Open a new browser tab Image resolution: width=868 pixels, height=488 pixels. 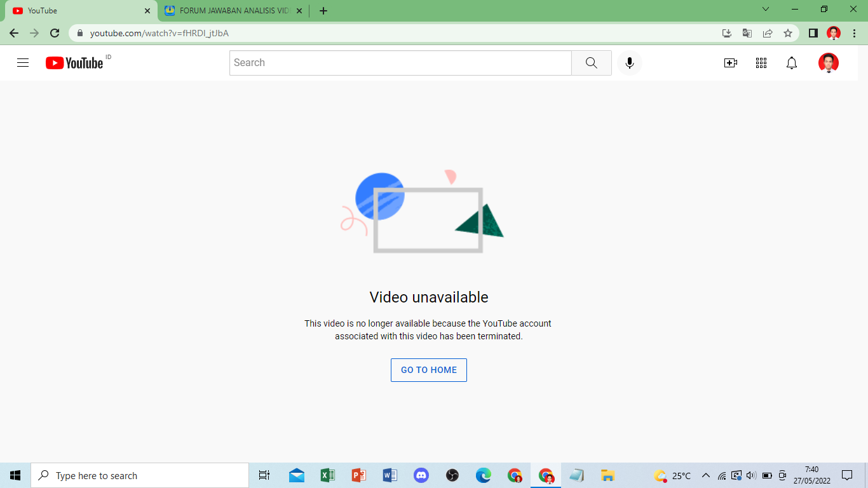click(323, 11)
